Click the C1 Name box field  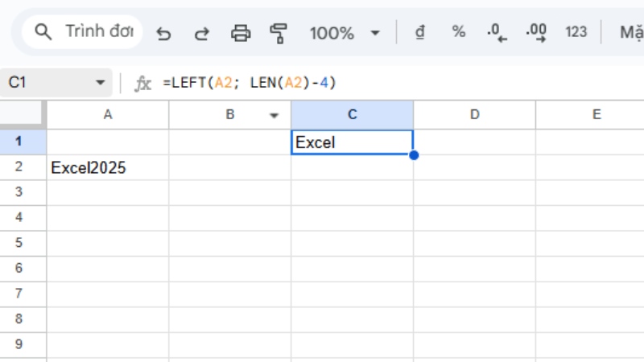tap(56, 83)
